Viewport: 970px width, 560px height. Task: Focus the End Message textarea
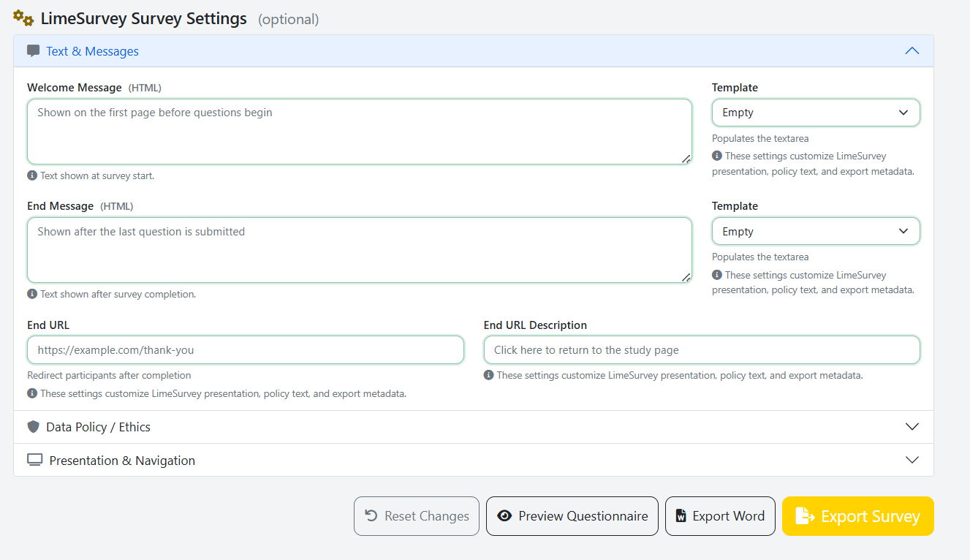(360, 250)
